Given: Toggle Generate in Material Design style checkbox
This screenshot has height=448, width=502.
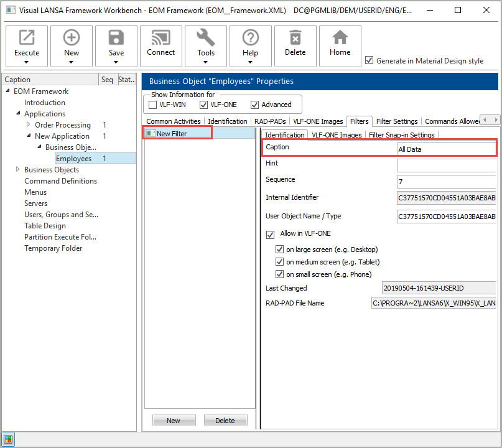Looking at the screenshot, I should (369, 60).
